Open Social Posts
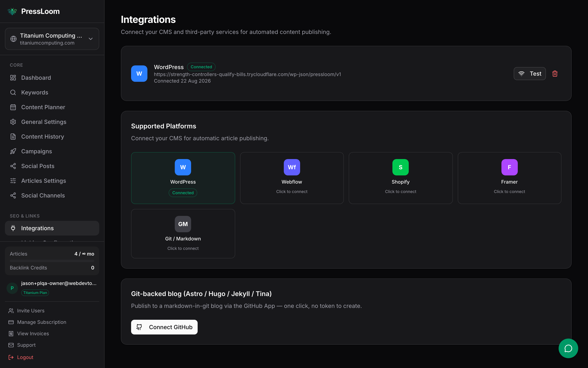The height and width of the screenshot is (368, 588). 52,166
